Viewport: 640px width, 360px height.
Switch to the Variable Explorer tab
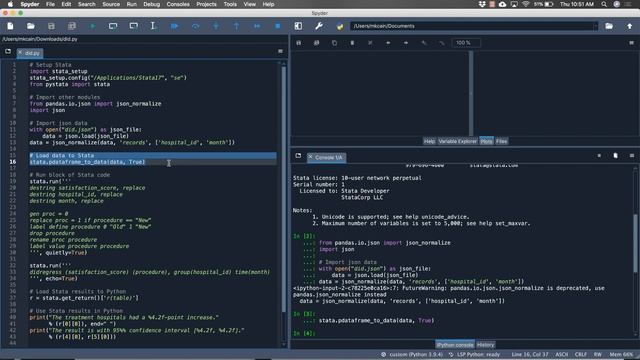click(x=458, y=141)
